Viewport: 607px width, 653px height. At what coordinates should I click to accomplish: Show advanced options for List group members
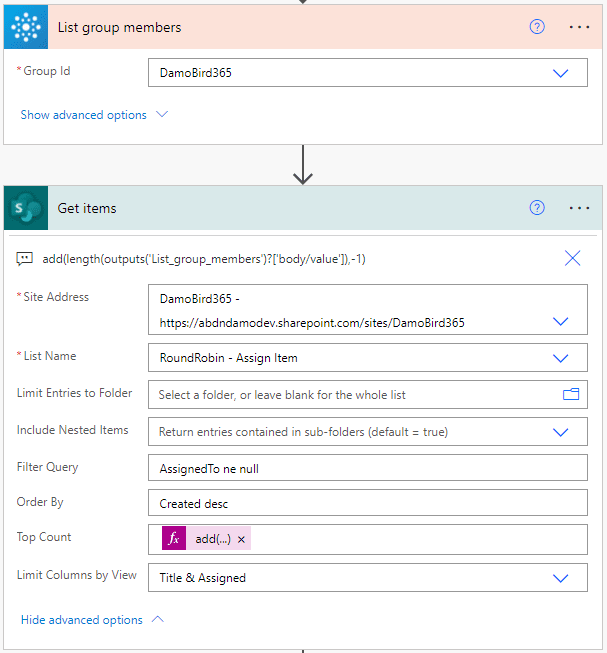pyautogui.click(x=94, y=115)
